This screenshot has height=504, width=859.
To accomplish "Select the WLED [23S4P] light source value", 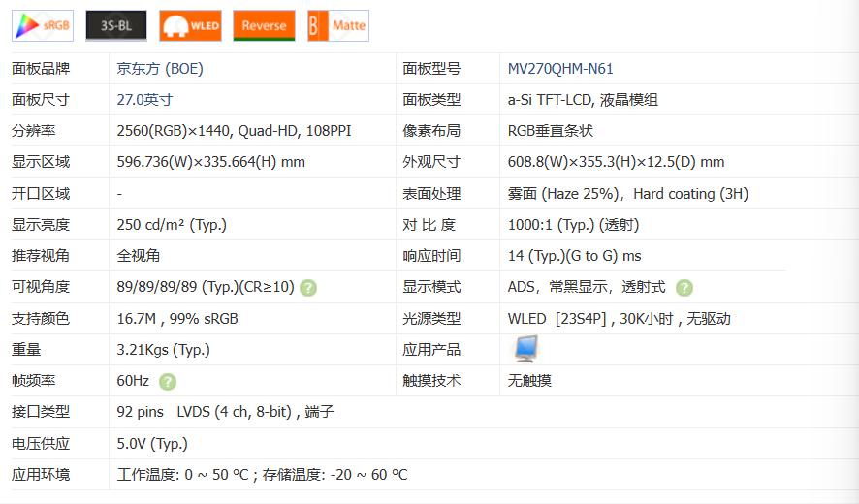I will click(x=620, y=319).
